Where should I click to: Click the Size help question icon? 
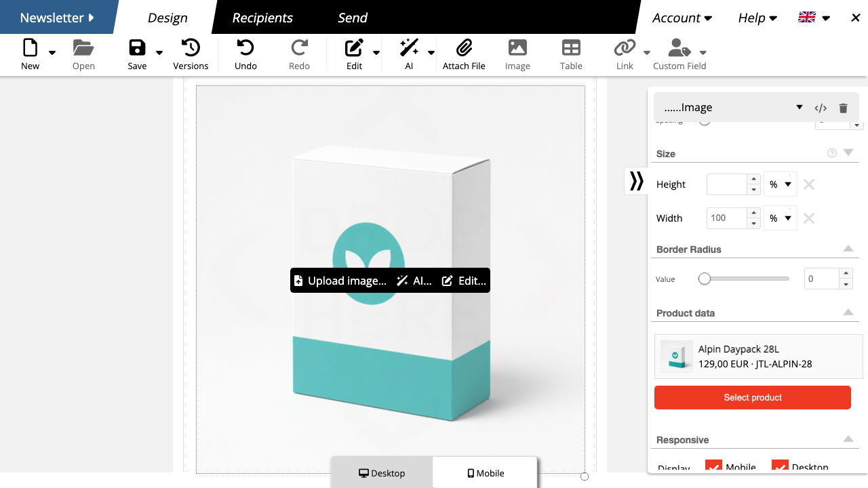(832, 153)
